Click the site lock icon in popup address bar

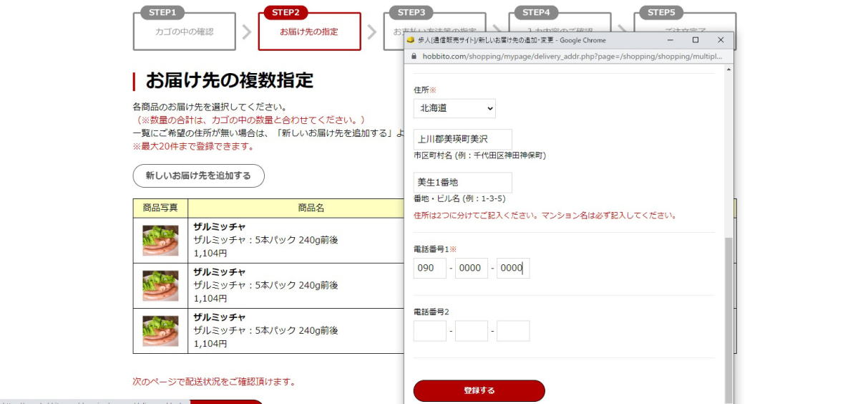[x=414, y=56]
